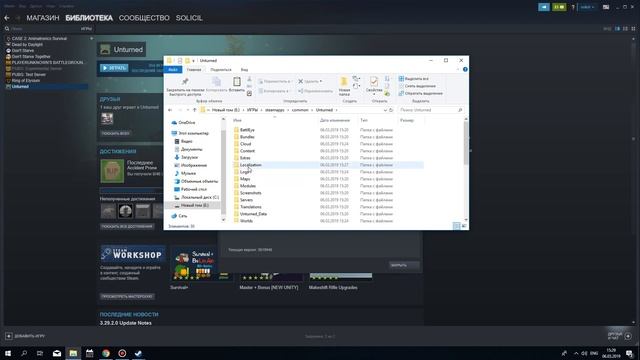Click common in Explorer address path
The image size is (640, 360).
click(300, 110)
